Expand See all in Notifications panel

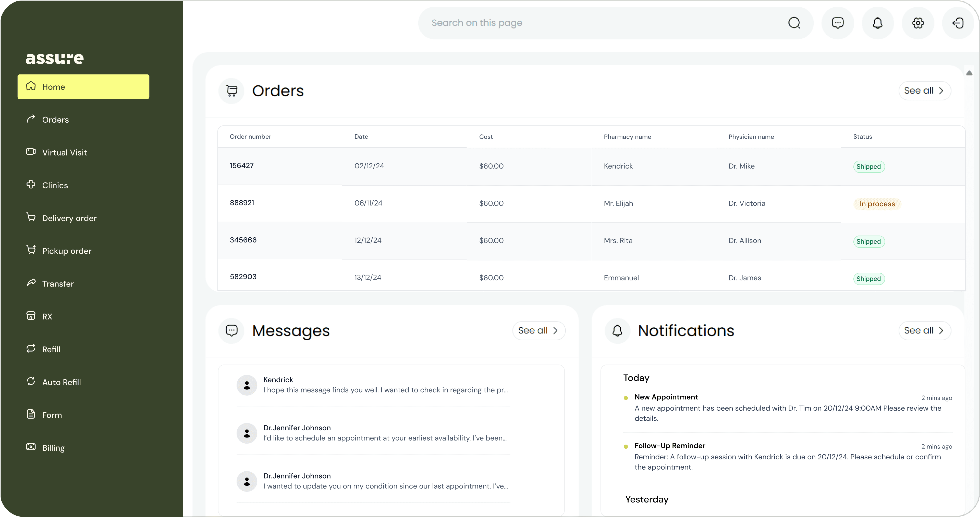(x=924, y=330)
